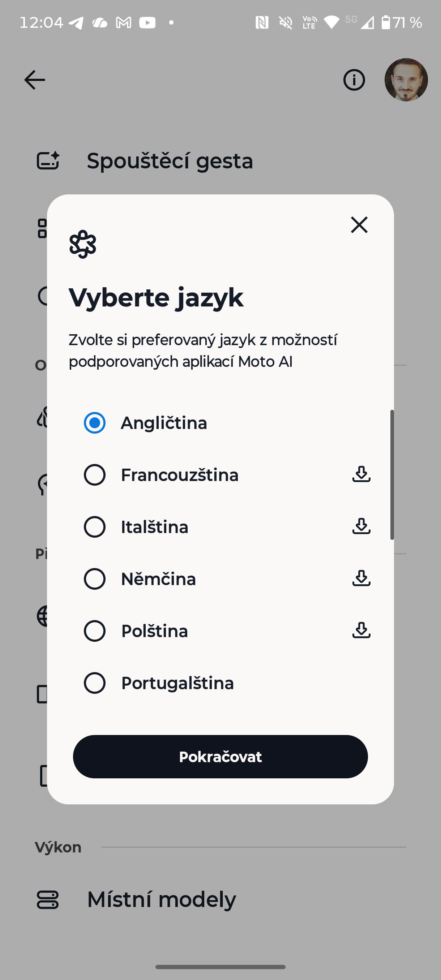Tap the Moto AI flower logo

point(82,244)
